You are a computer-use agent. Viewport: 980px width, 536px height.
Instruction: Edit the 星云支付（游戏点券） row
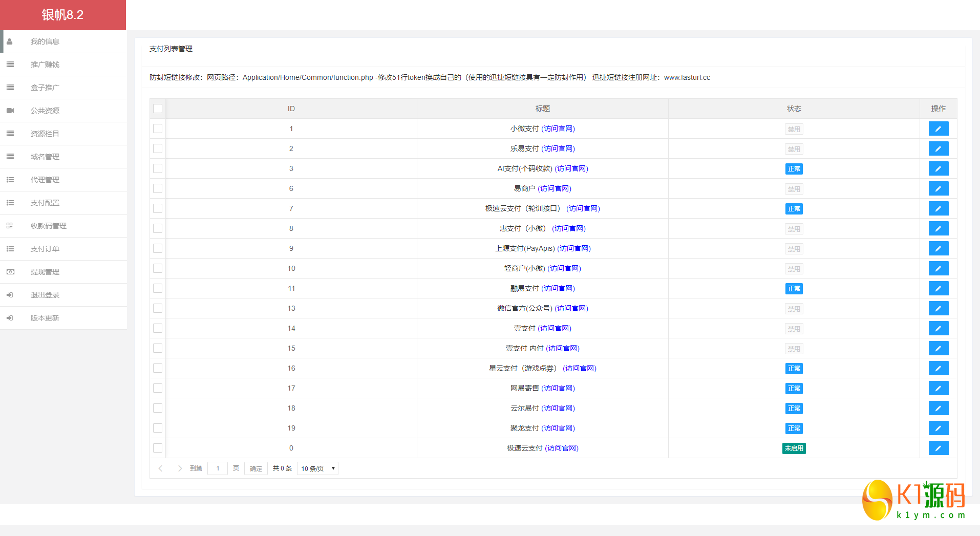tap(938, 368)
